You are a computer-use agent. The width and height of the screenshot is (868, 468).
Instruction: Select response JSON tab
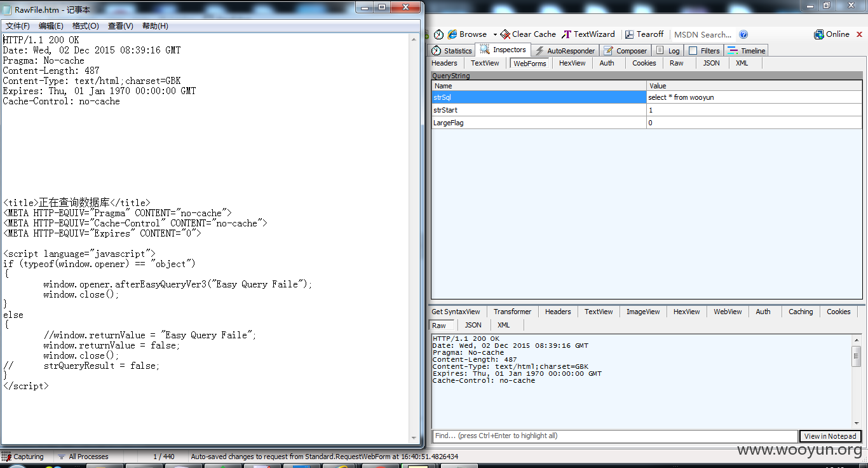click(x=473, y=325)
